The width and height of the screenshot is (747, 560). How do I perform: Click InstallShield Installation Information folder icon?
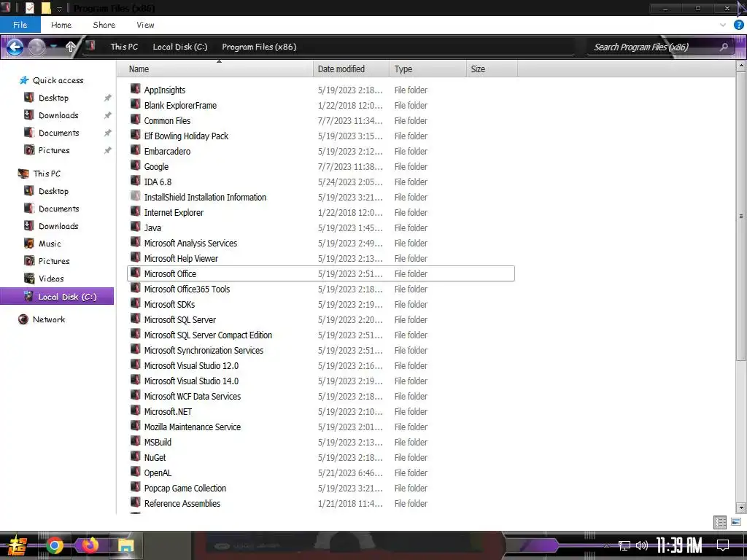tap(135, 196)
